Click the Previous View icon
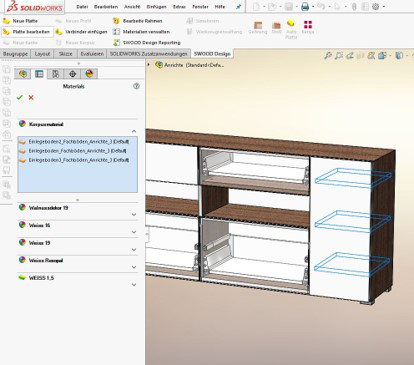The height and width of the screenshot is (365, 414). (x=349, y=56)
